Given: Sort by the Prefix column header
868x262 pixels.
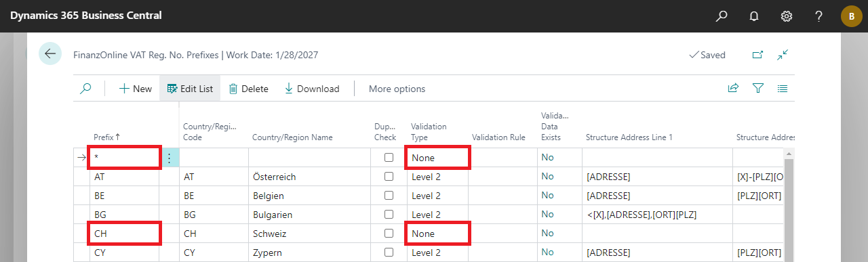Looking at the screenshot, I should click(106, 137).
